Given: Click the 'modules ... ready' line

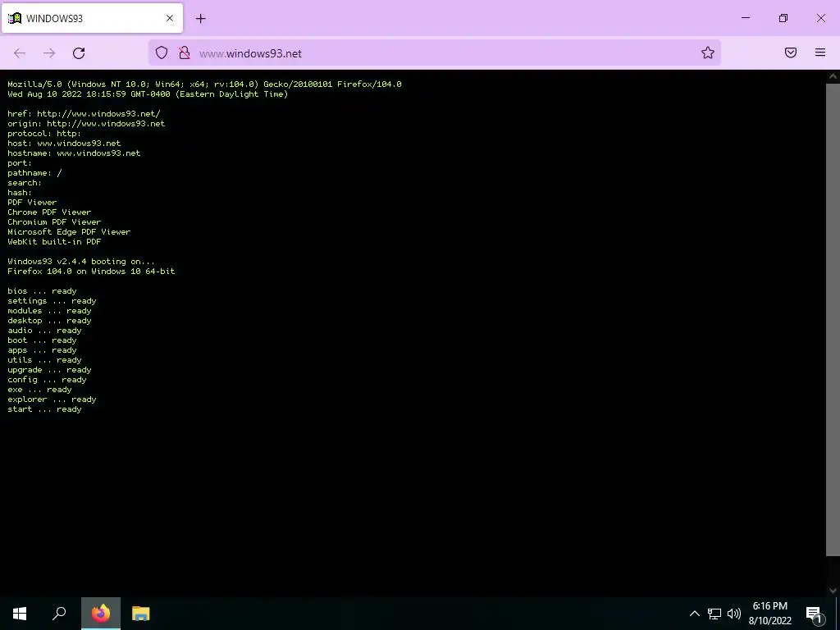Looking at the screenshot, I should click(49, 311).
